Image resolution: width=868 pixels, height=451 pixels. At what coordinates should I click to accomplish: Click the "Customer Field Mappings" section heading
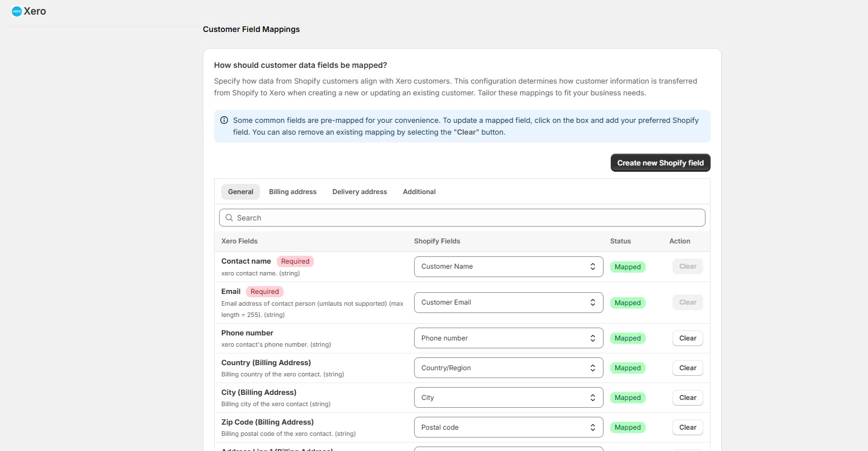tap(251, 29)
